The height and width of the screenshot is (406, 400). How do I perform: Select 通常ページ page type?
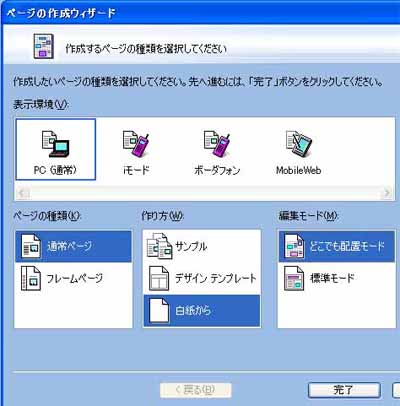tap(73, 246)
